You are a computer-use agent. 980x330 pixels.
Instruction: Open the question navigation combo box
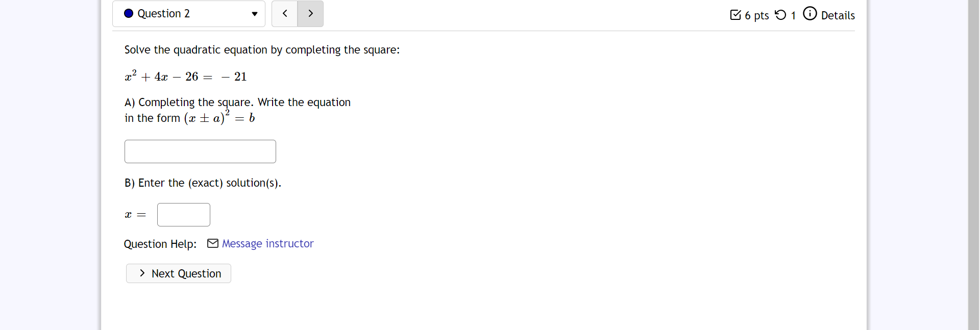[x=188, y=14]
